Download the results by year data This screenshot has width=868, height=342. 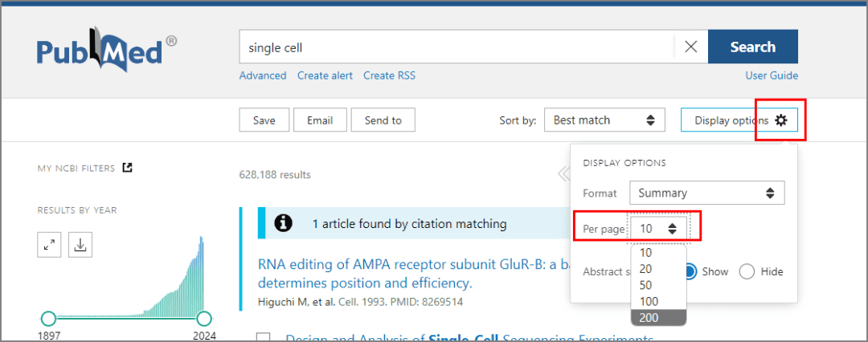point(80,246)
